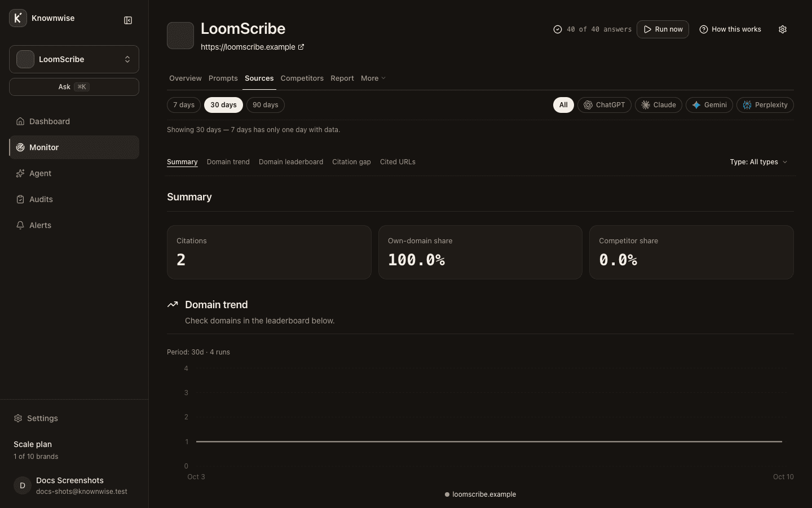Jump to Domain trend subsection
The image size is (812, 508).
click(228, 162)
